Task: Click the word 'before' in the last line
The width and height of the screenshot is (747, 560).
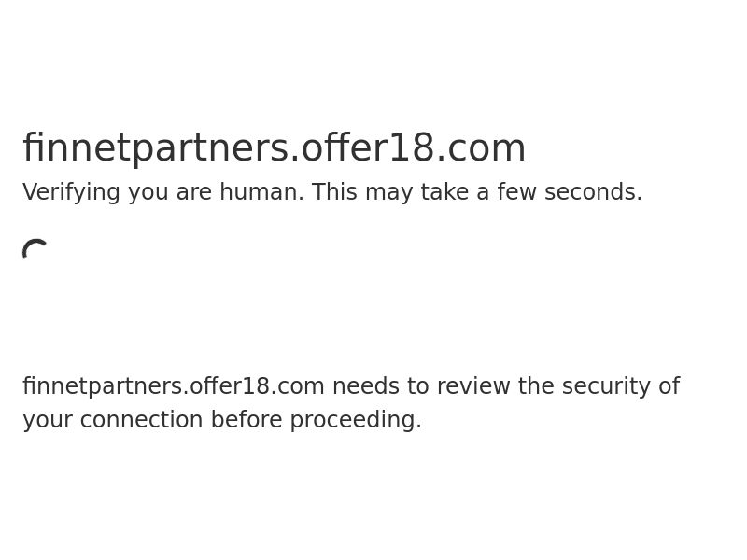Action: [x=247, y=419]
